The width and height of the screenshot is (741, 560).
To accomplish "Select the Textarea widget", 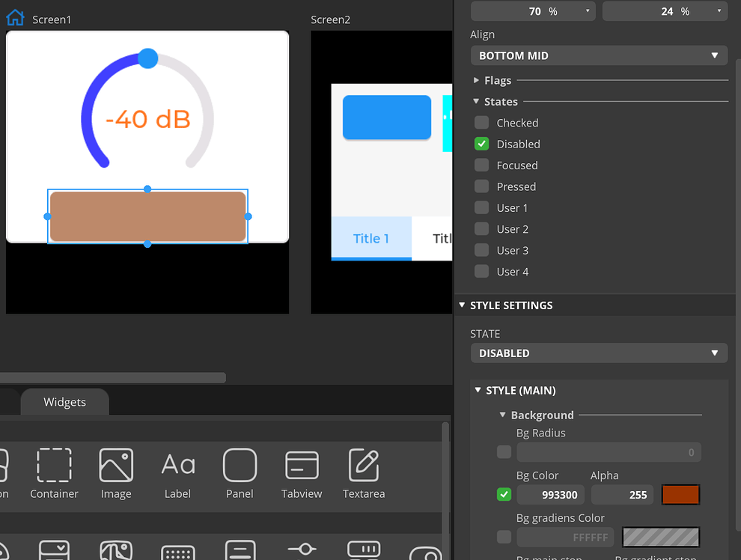I will pyautogui.click(x=364, y=472).
